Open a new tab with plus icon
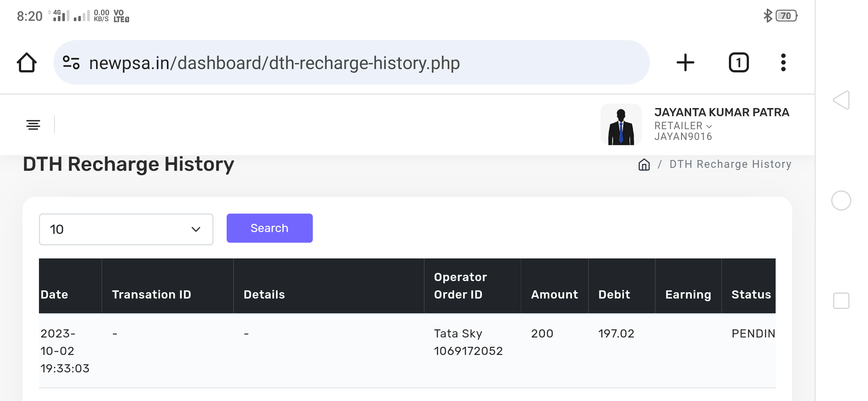 [x=685, y=62]
